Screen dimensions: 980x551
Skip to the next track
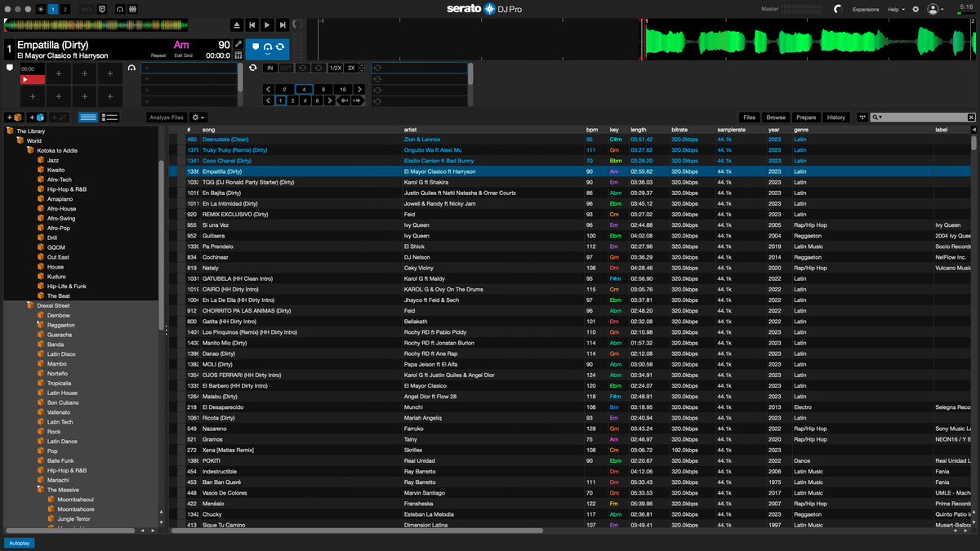282,26
